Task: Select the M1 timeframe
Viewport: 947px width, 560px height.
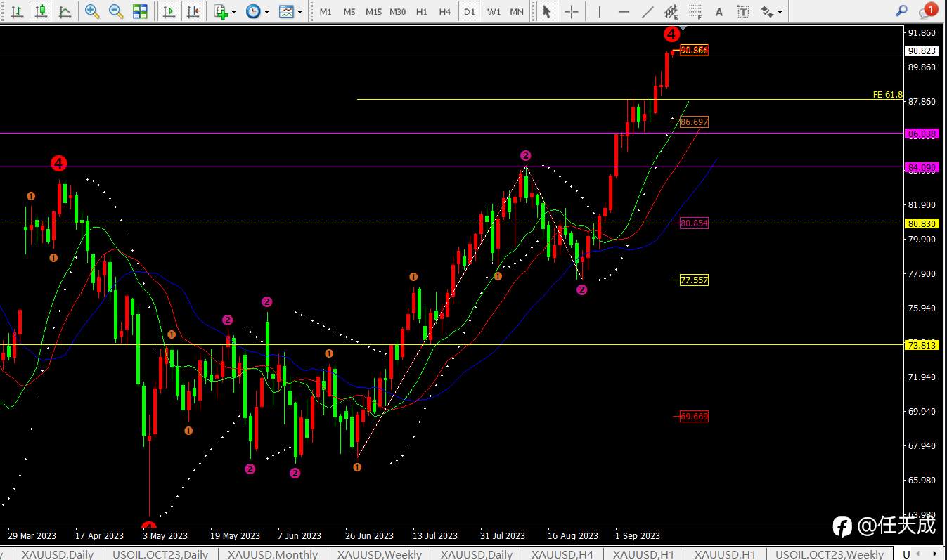Action: pyautogui.click(x=326, y=12)
